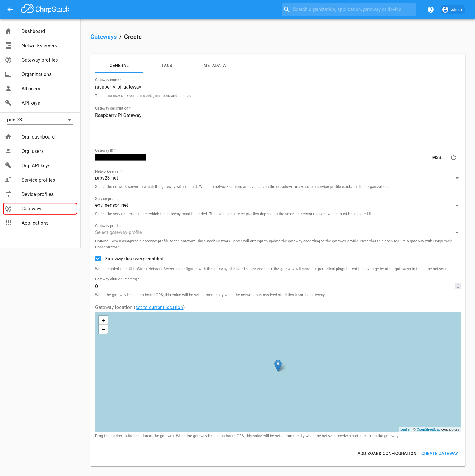Switch to the TAGS tab
The height and width of the screenshot is (476, 475).
click(167, 66)
